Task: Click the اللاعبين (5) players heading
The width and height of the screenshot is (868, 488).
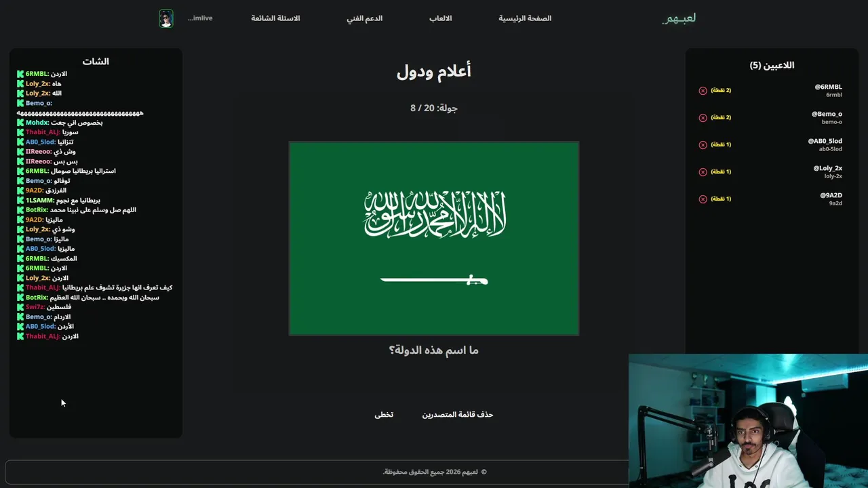Action: point(772,65)
